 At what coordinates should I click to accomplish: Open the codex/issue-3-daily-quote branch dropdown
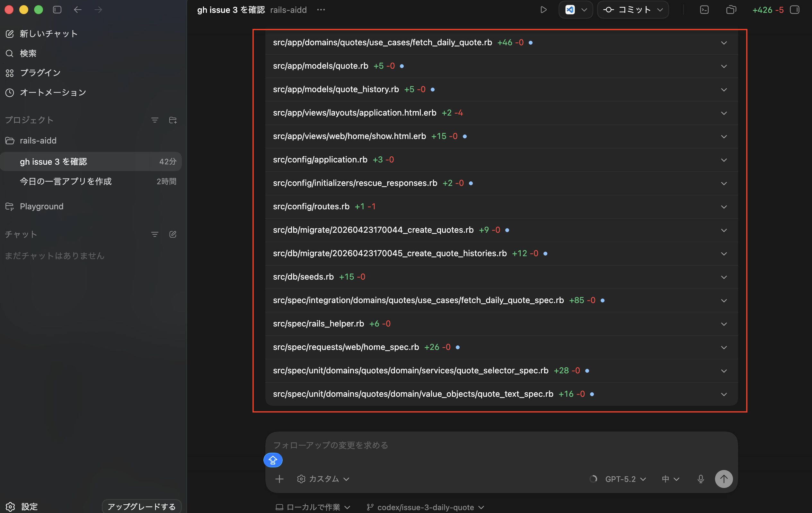click(x=426, y=507)
